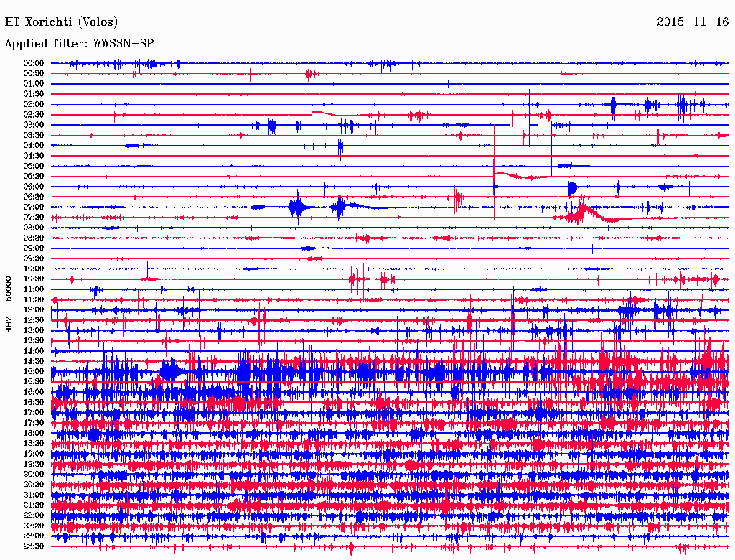Viewport: 735px width, 560px height.
Task: Select the 17:00 time label
Action: [x=34, y=413]
